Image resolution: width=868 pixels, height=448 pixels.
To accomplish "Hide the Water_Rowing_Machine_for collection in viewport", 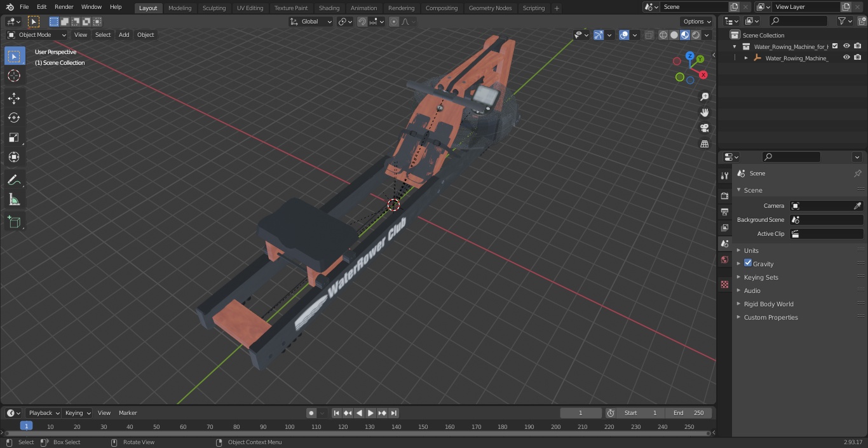I will pos(846,46).
